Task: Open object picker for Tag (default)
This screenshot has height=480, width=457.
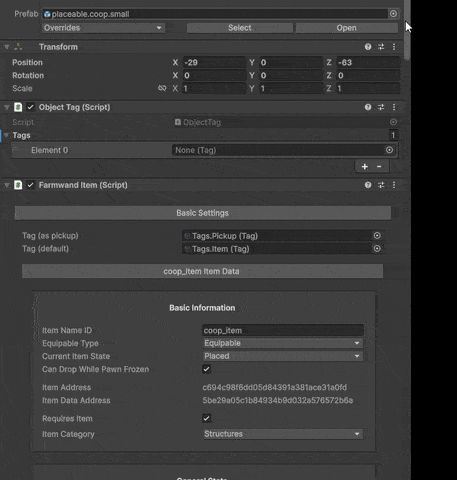Action: coord(377,249)
